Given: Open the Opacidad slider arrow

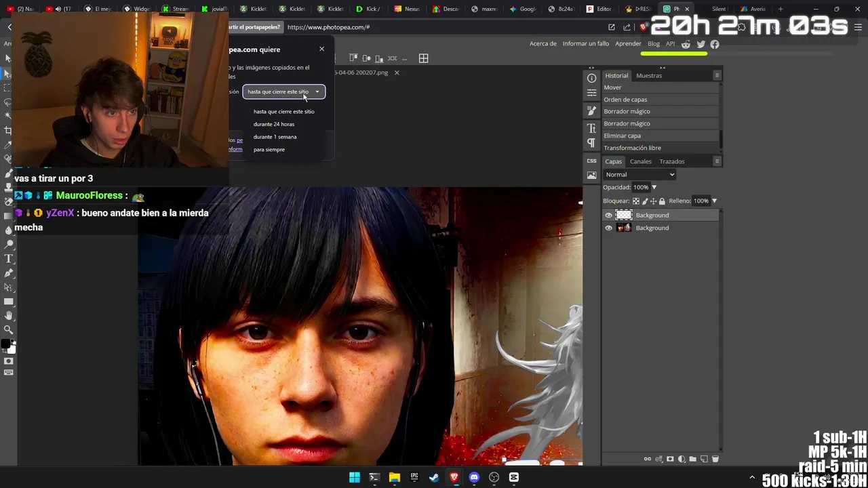Looking at the screenshot, I should click(x=654, y=187).
